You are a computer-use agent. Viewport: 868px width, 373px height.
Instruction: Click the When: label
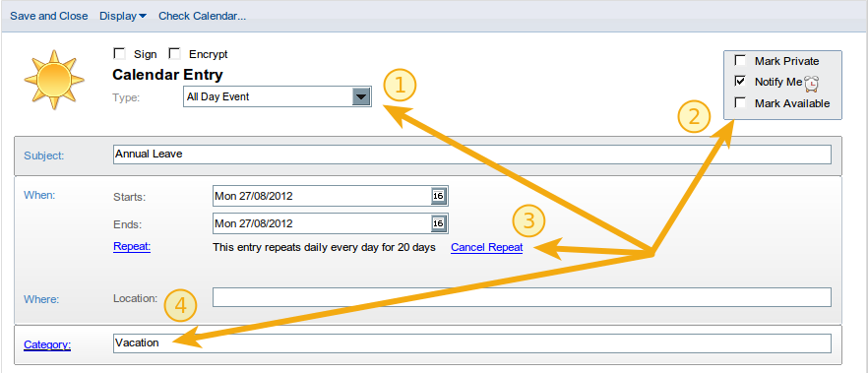(x=38, y=195)
